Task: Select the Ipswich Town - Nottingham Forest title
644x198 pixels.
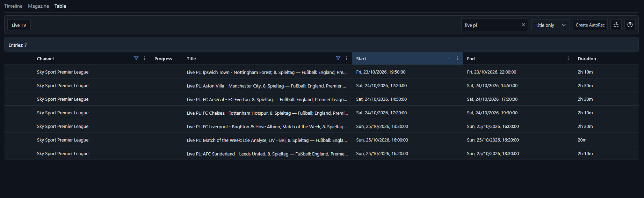Action: coord(267,72)
